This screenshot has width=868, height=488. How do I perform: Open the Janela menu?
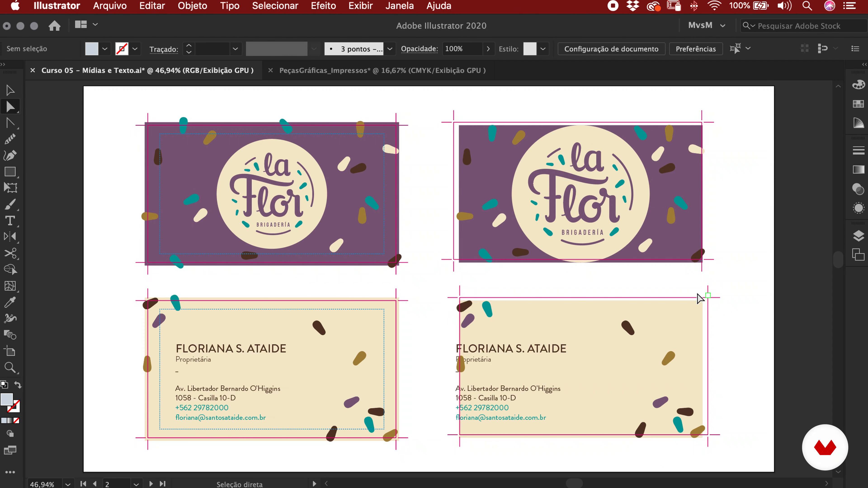click(399, 6)
